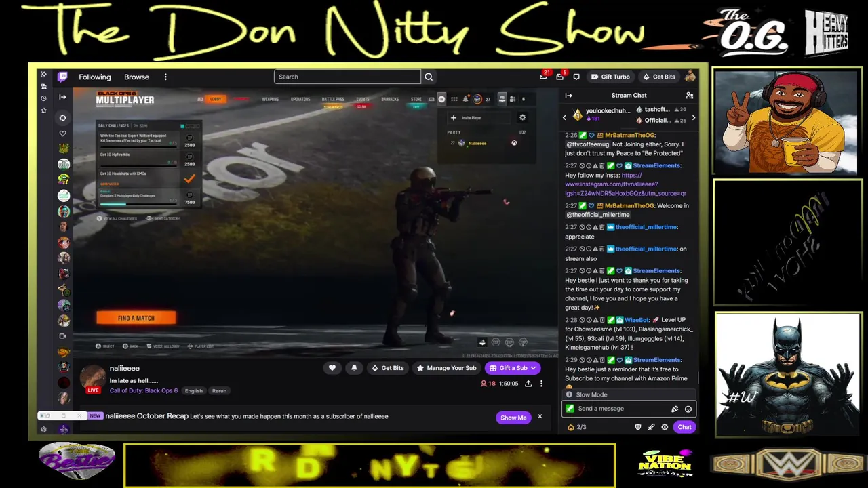
Task: Open the nalieeee channel avatar
Action: (93, 376)
